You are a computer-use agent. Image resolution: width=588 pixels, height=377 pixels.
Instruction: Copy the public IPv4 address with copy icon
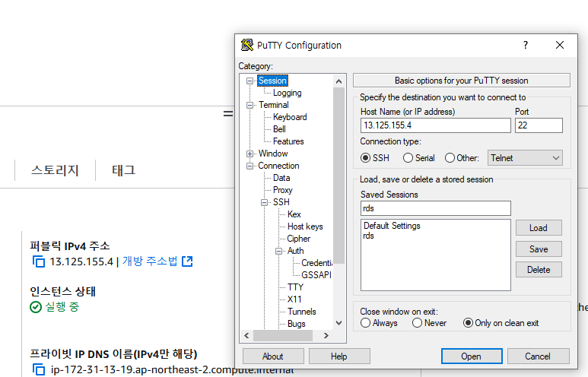click(x=39, y=261)
